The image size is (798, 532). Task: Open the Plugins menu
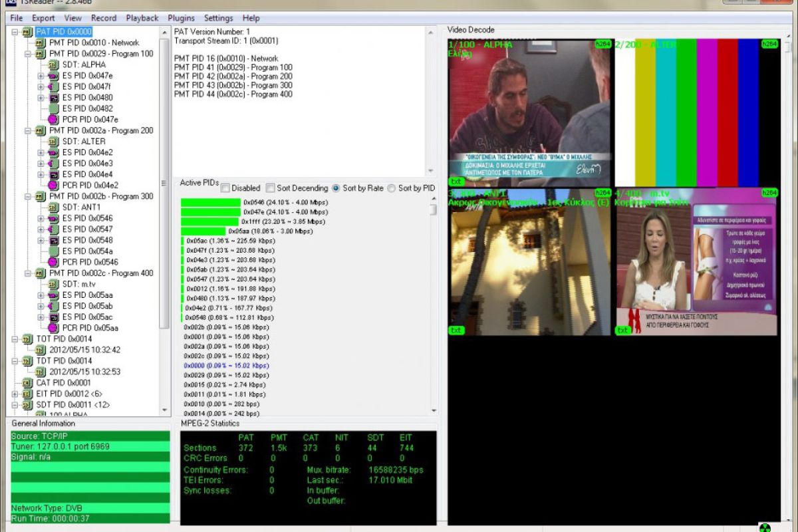[181, 18]
